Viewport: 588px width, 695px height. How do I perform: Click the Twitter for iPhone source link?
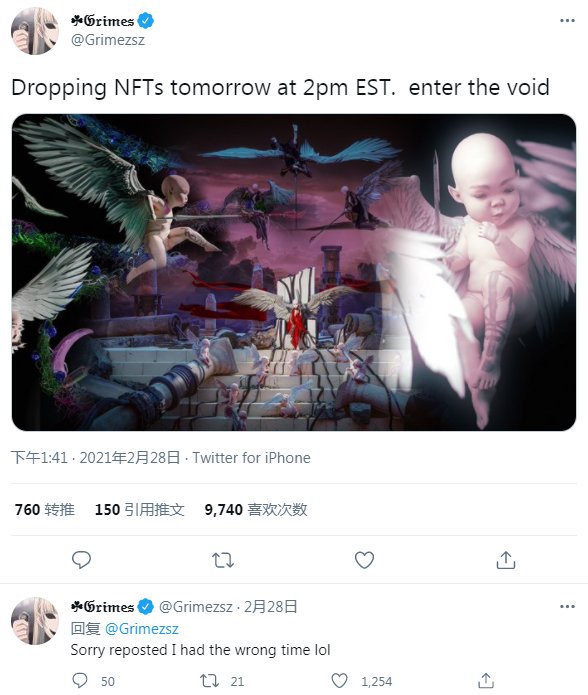tap(251, 457)
